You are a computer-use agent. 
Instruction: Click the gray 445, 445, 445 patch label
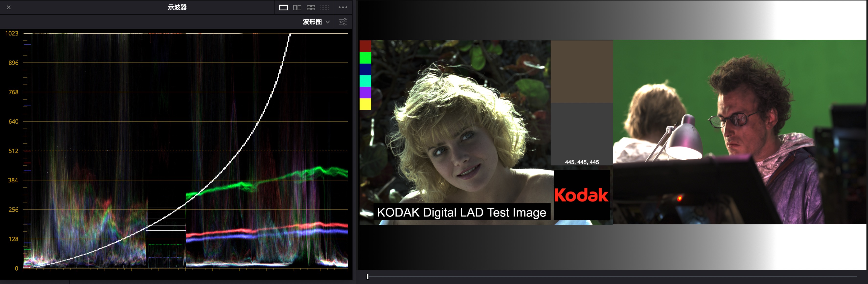click(582, 162)
